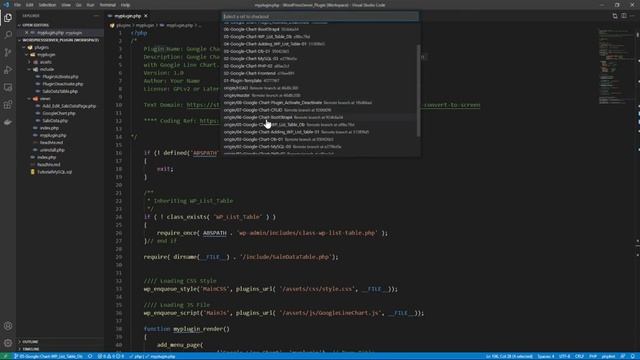Open PluginDeactivate.php in file tree
This screenshot has width=640, height=360.
pos(62,84)
